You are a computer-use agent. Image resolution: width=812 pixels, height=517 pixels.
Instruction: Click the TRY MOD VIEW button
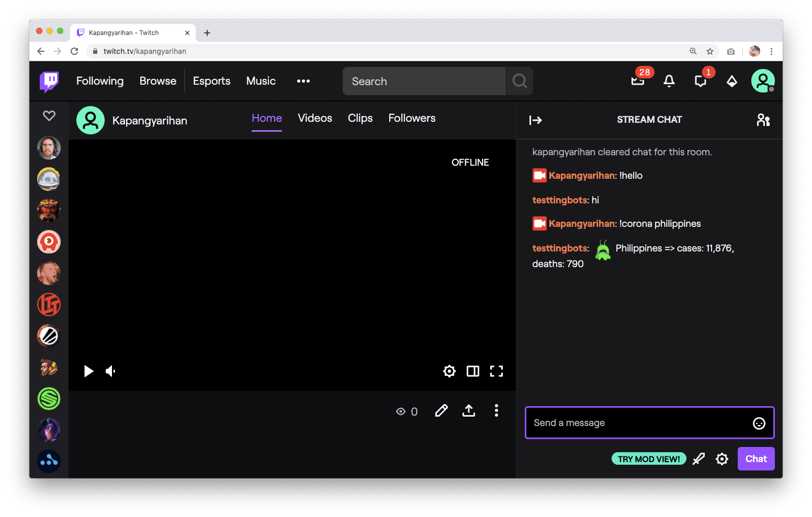point(649,458)
